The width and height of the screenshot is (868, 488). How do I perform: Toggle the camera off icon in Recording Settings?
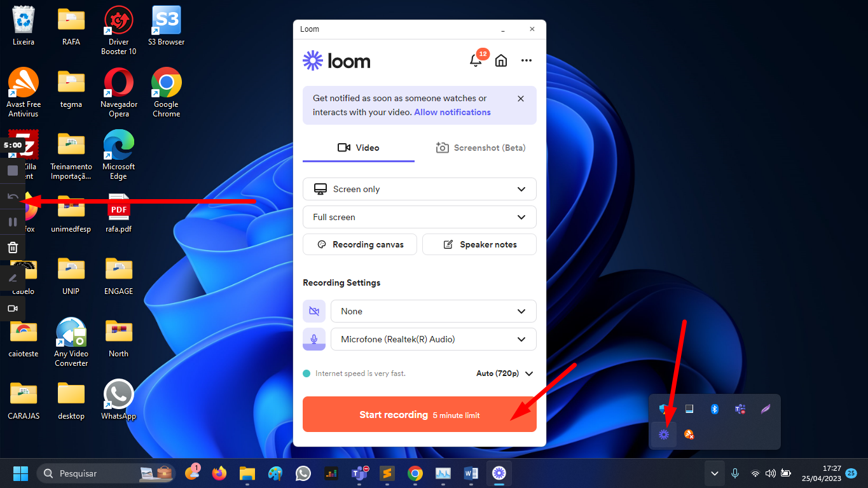(314, 311)
